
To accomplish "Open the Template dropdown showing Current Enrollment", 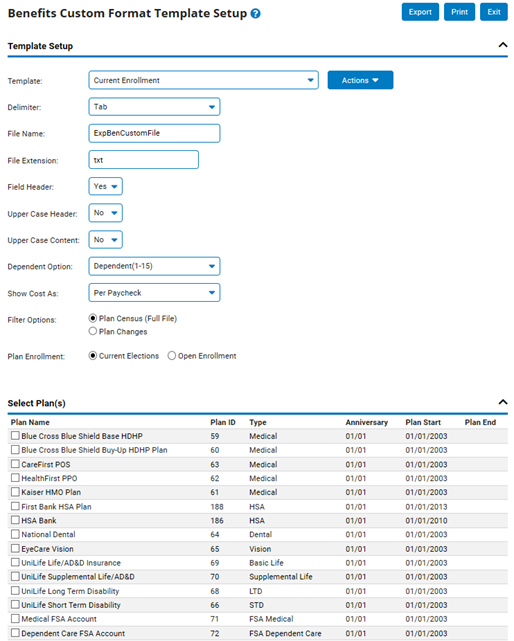I will click(x=203, y=80).
